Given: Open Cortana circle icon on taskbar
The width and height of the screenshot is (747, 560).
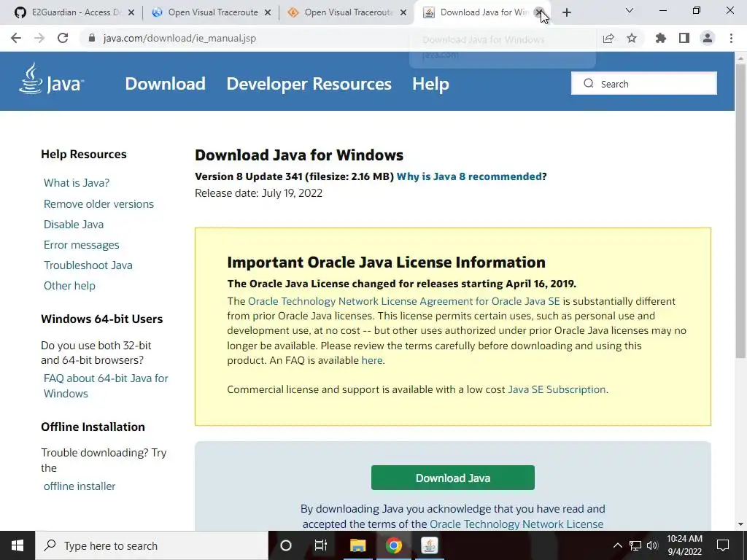Looking at the screenshot, I should [286, 545].
